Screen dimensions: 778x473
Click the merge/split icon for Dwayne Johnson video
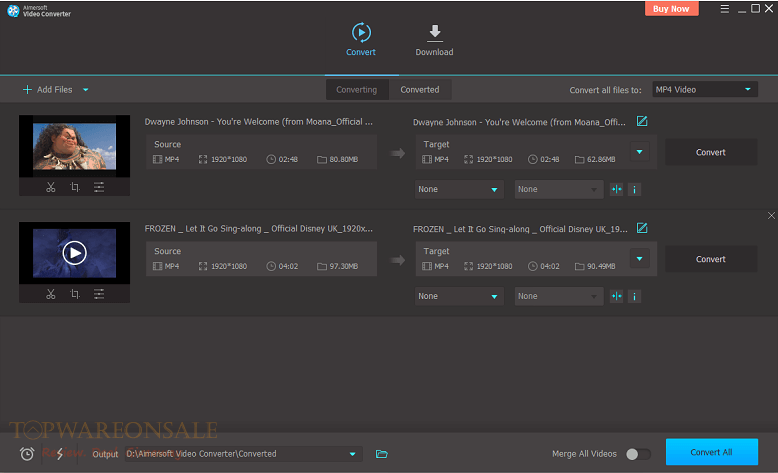[x=616, y=189]
